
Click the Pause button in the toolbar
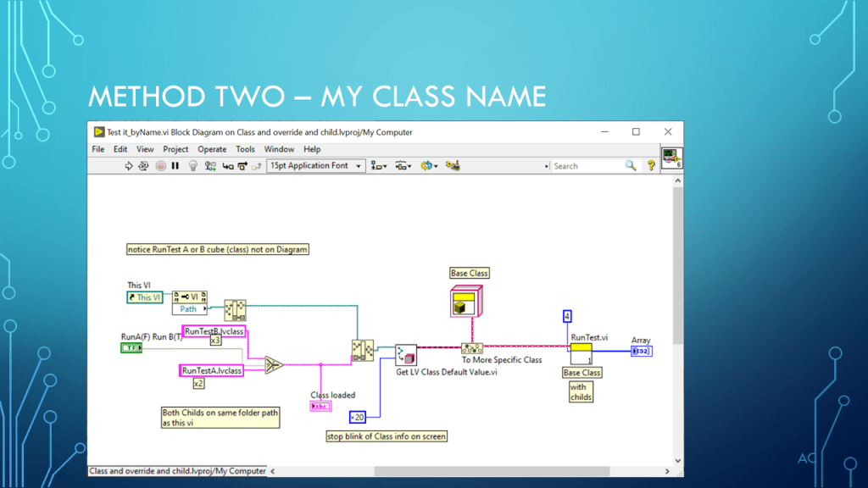175,166
